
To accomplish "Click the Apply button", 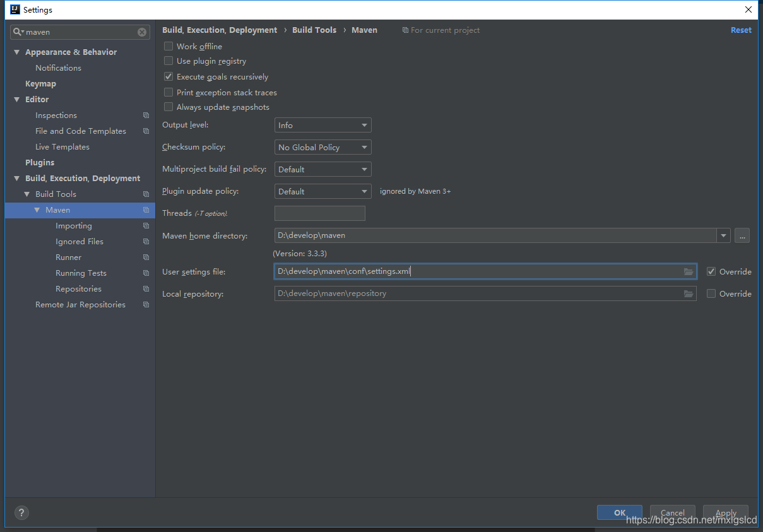I will pos(726,512).
